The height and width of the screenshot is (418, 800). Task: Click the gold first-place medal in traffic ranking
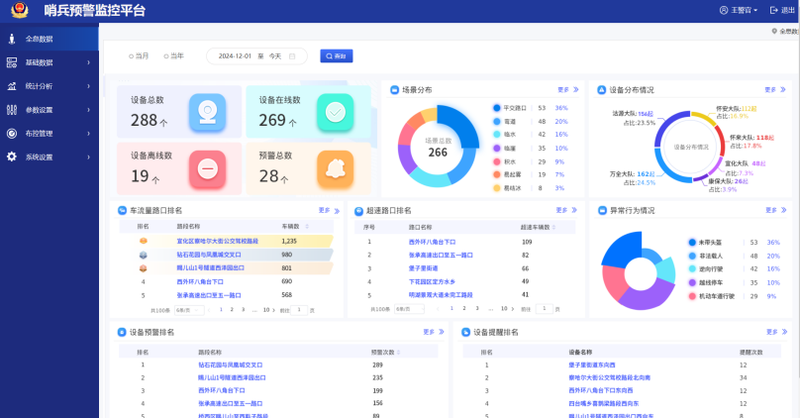tap(143, 241)
